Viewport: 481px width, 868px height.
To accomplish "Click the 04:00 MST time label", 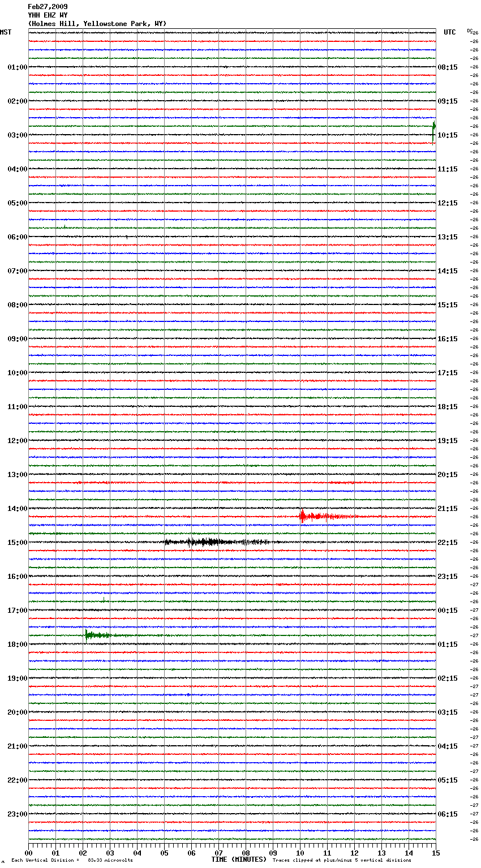I will [18, 169].
